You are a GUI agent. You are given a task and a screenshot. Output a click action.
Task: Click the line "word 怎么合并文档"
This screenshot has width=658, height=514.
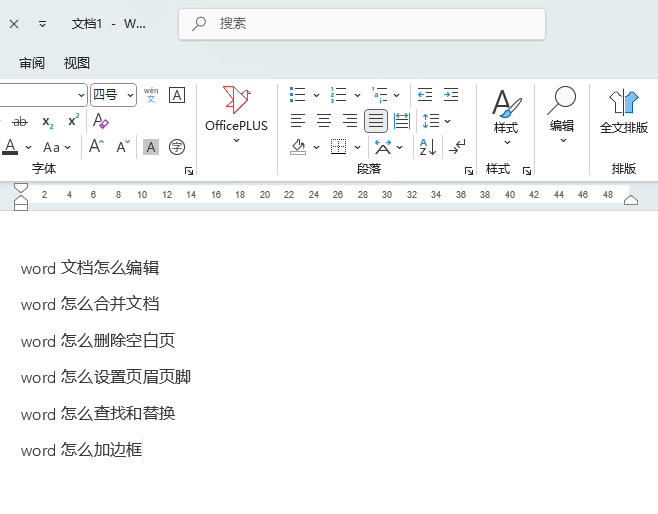click(90, 304)
